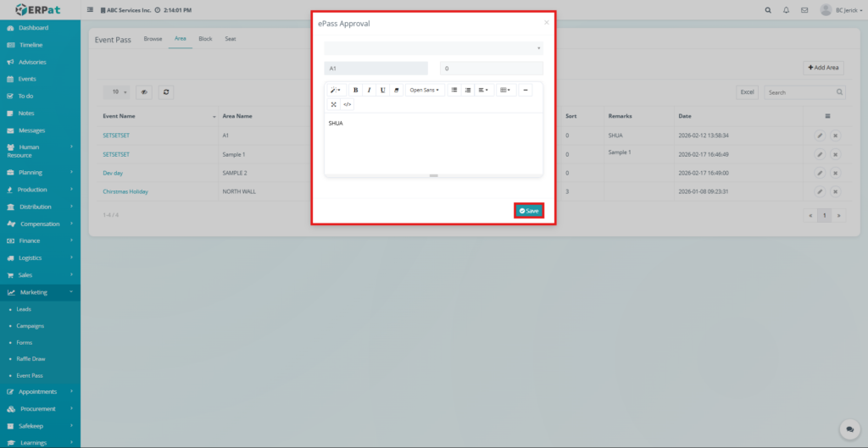Toggle column visibility with eye icon
The width and height of the screenshot is (868, 448).
click(144, 92)
